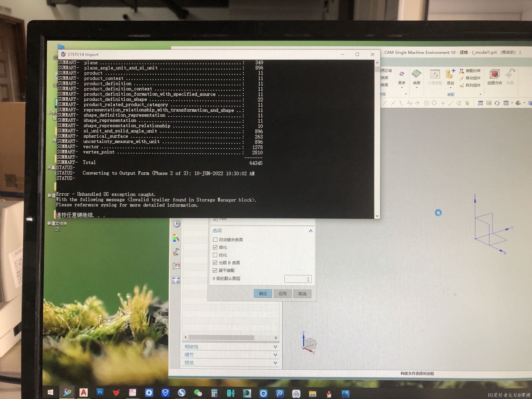This screenshot has width=532, height=399.
Task: Open the History clock panel icon
Action: tap(177, 224)
